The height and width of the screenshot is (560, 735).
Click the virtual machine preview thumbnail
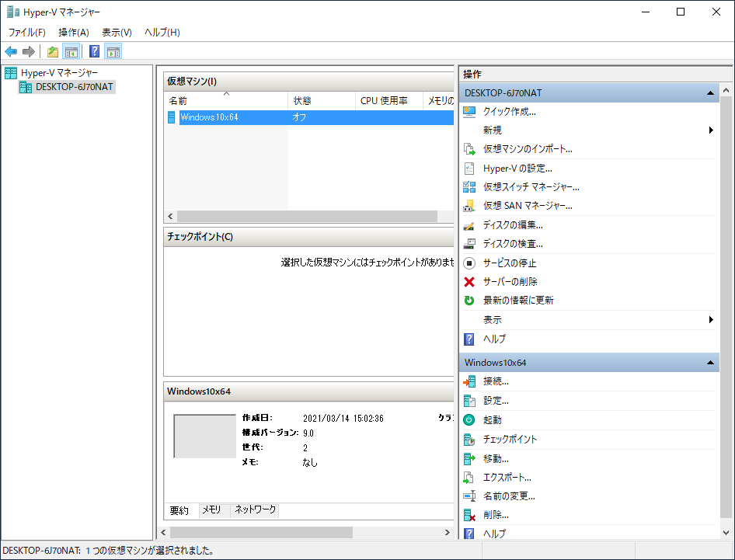tap(205, 436)
